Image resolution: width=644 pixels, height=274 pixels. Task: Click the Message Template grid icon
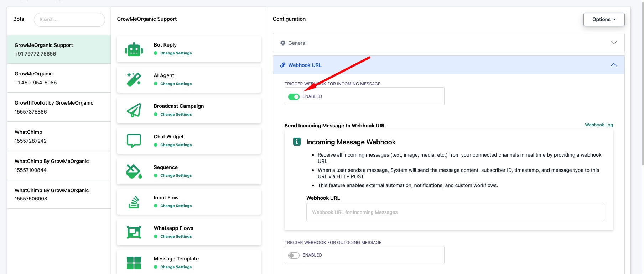pyautogui.click(x=134, y=263)
